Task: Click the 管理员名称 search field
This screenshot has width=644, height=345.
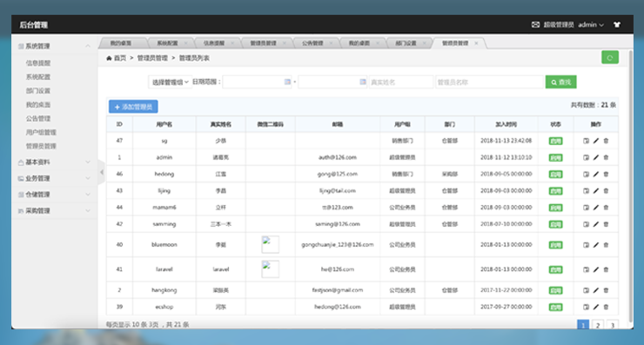Action: [x=490, y=82]
